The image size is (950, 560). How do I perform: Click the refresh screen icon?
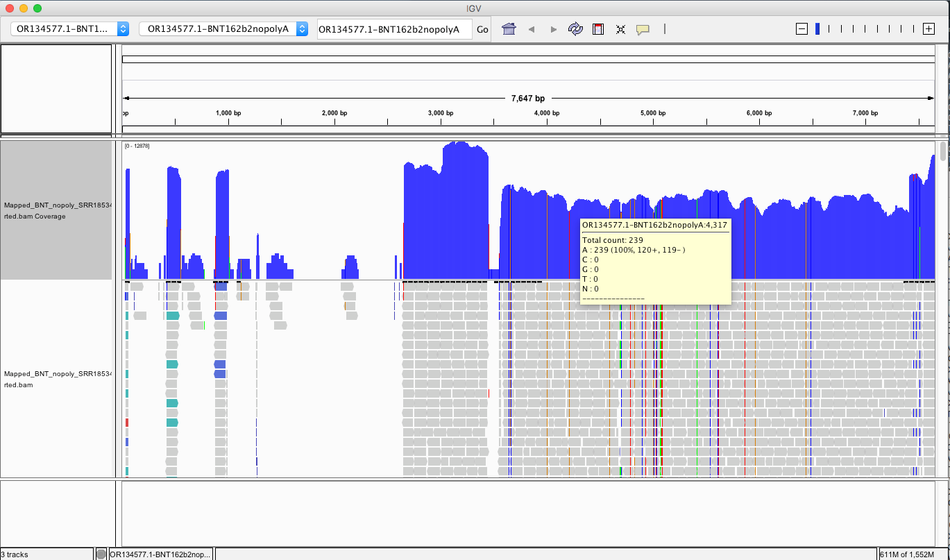click(x=575, y=29)
